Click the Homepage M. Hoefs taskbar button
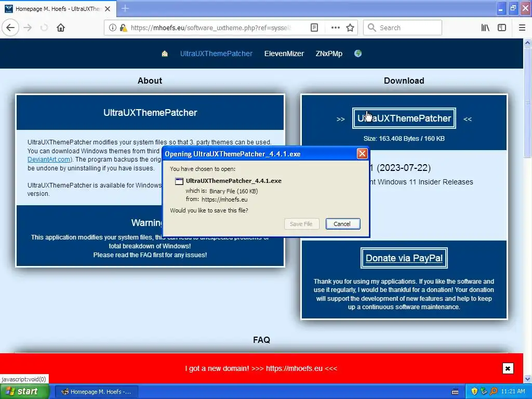Image resolution: width=532 pixels, height=399 pixels. [x=96, y=392]
